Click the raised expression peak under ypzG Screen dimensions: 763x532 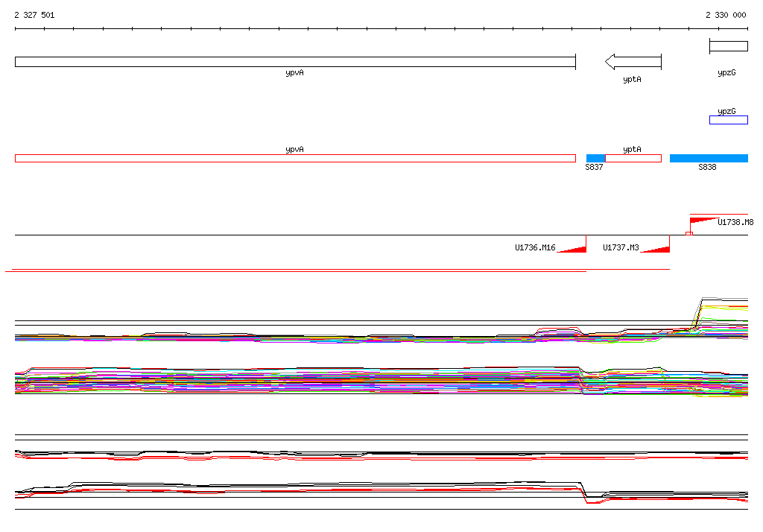coord(723,302)
